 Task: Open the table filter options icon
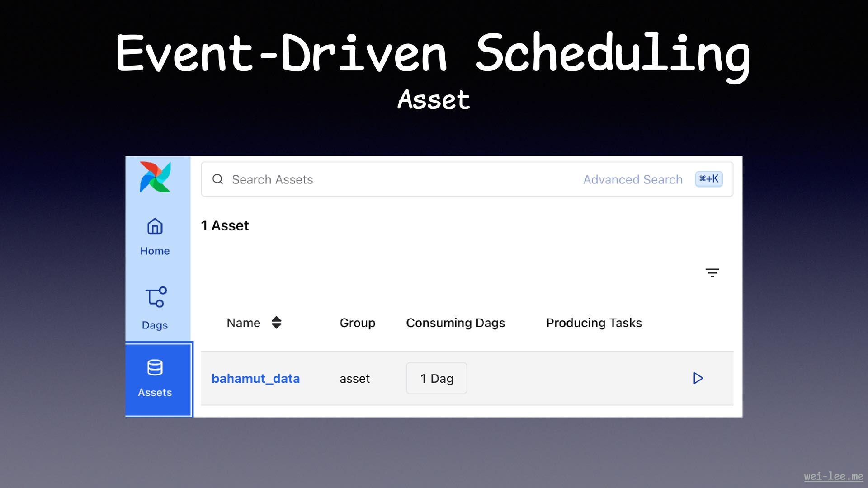712,272
